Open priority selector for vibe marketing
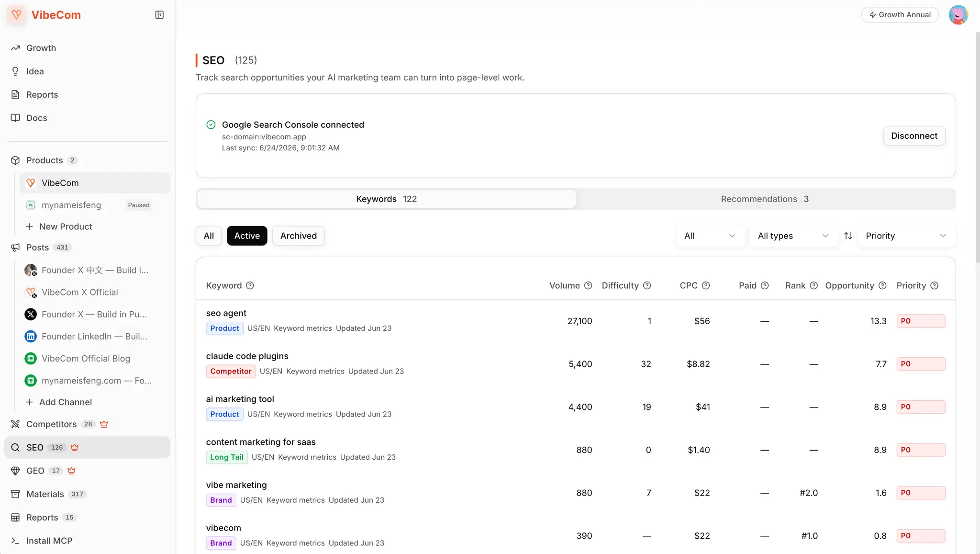980x554 pixels. click(x=921, y=493)
